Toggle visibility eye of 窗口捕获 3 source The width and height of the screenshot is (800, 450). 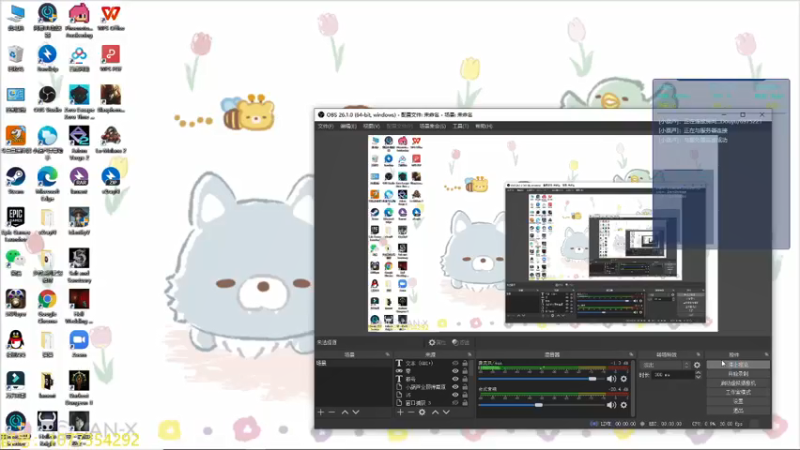[455, 403]
